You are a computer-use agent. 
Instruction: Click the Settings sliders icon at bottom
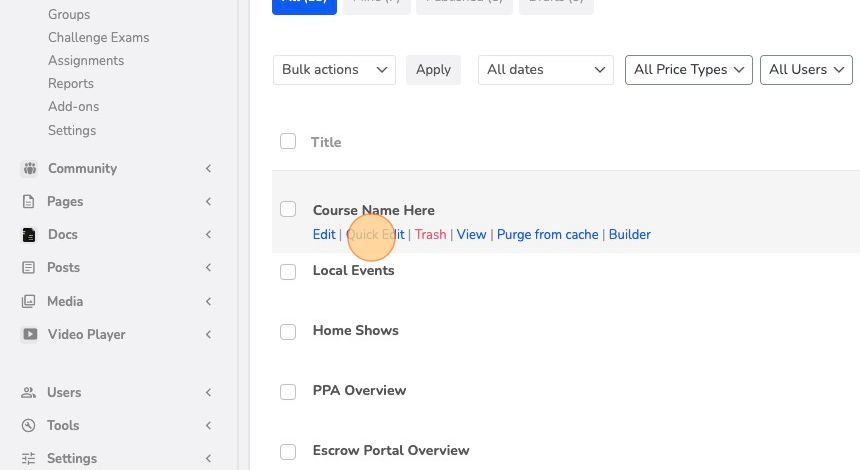(x=29, y=458)
